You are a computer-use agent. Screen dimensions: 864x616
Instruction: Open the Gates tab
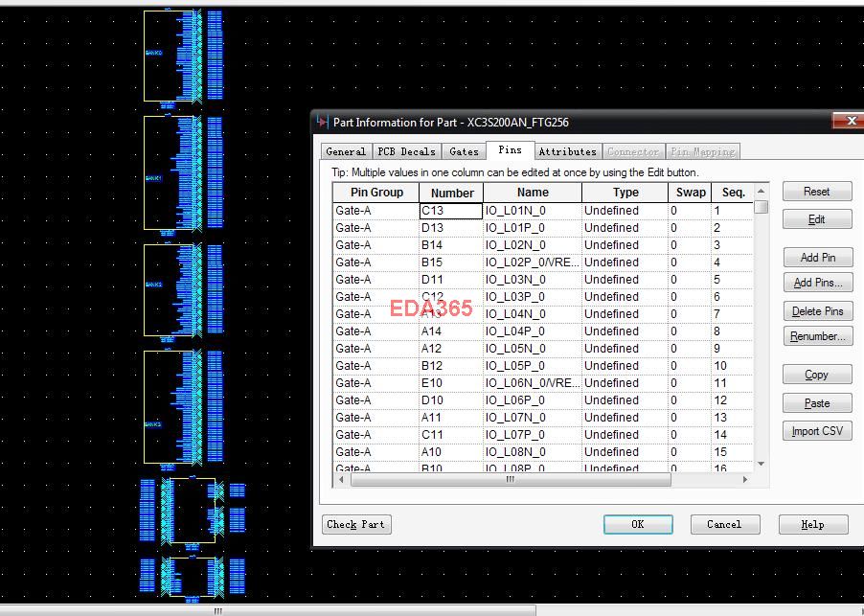pos(464,151)
